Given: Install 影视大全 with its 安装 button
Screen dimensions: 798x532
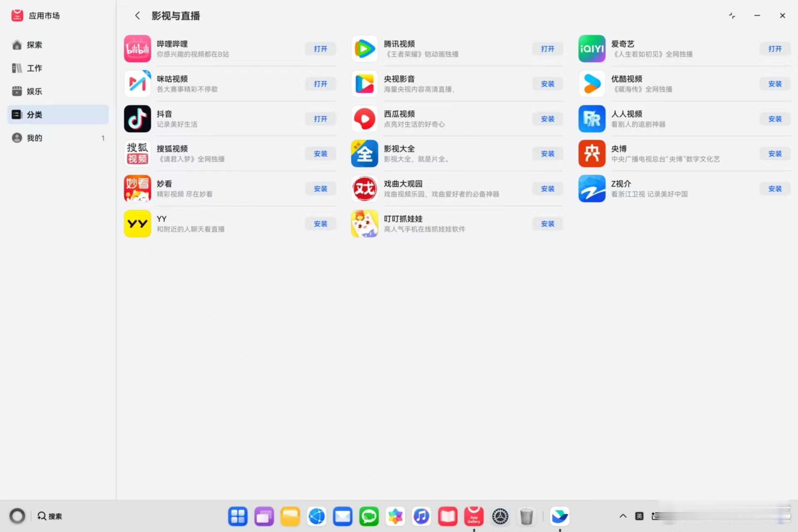Looking at the screenshot, I should [x=548, y=153].
